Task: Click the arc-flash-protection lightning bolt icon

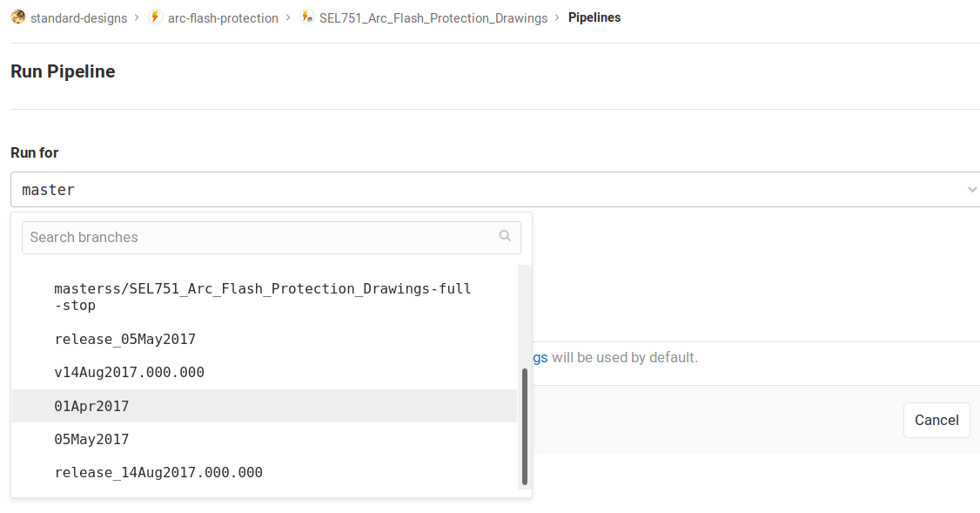Action: tap(156, 17)
